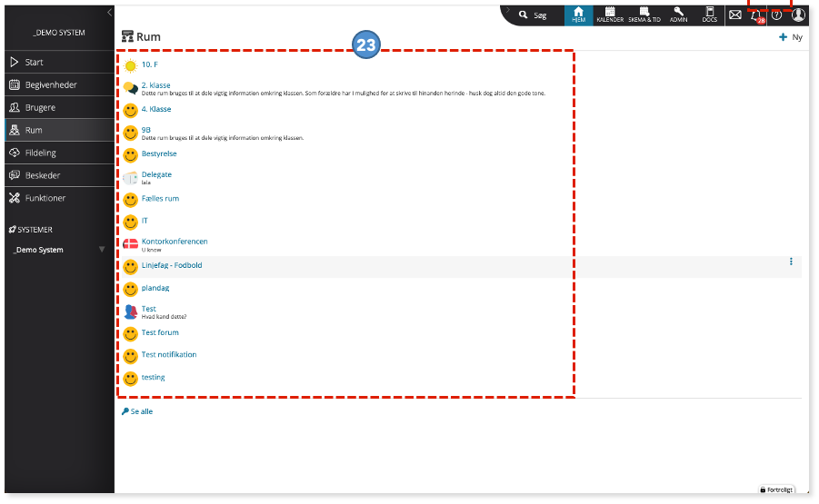Click the Rum page heading icon
The width and height of the screenshot is (819, 504).
(x=127, y=36)
